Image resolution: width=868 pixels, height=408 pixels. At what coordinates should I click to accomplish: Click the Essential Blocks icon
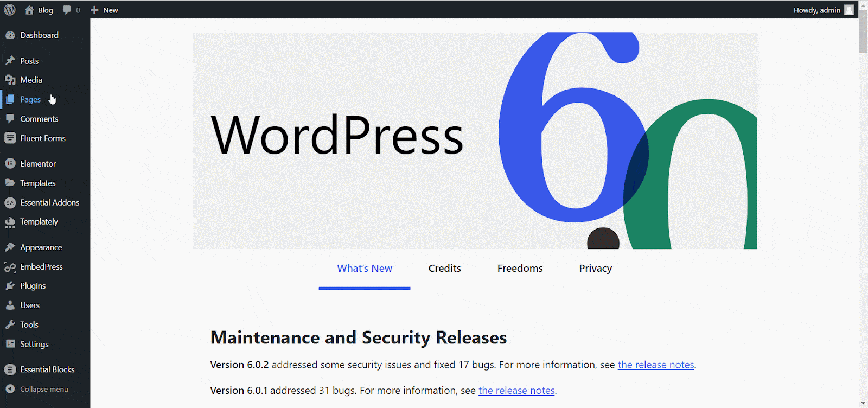(10, 369)
